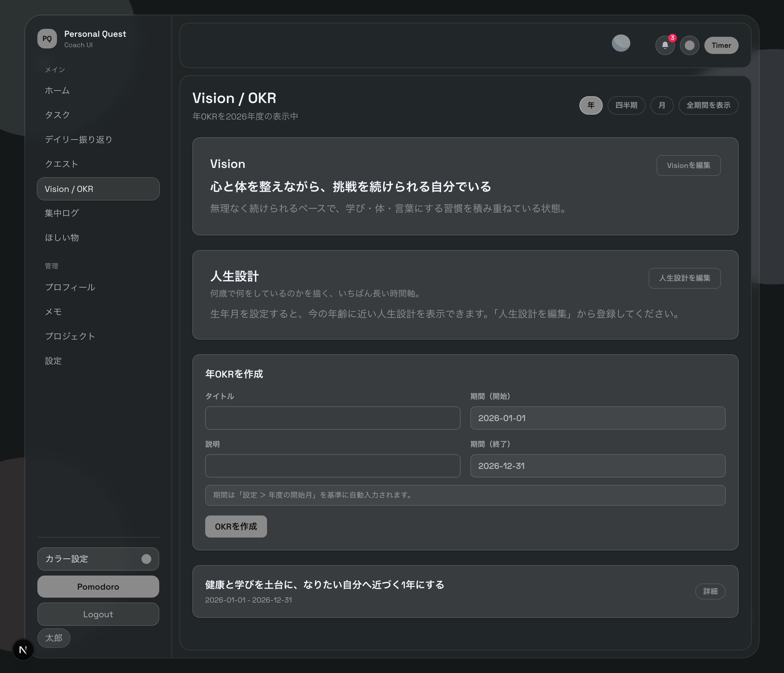The image size is (784, 673).
Task: Click the hint 期間は「設定 > 年度の開始月」
Action: 313,495
